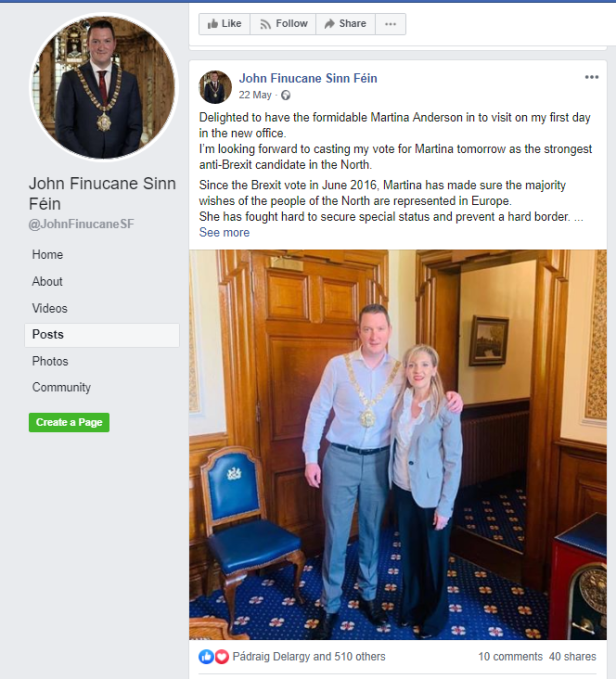Open the large round profile picture

tap(103, 87)
